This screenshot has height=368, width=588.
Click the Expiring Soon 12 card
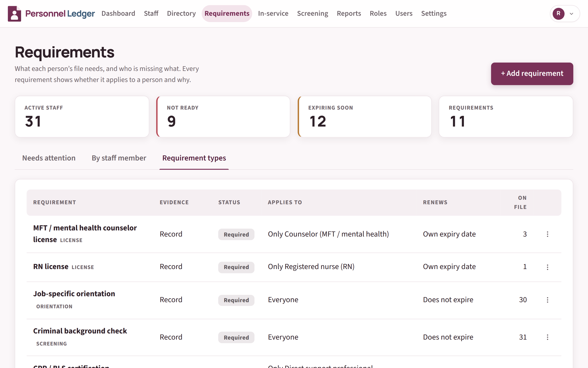click(364, 117)
